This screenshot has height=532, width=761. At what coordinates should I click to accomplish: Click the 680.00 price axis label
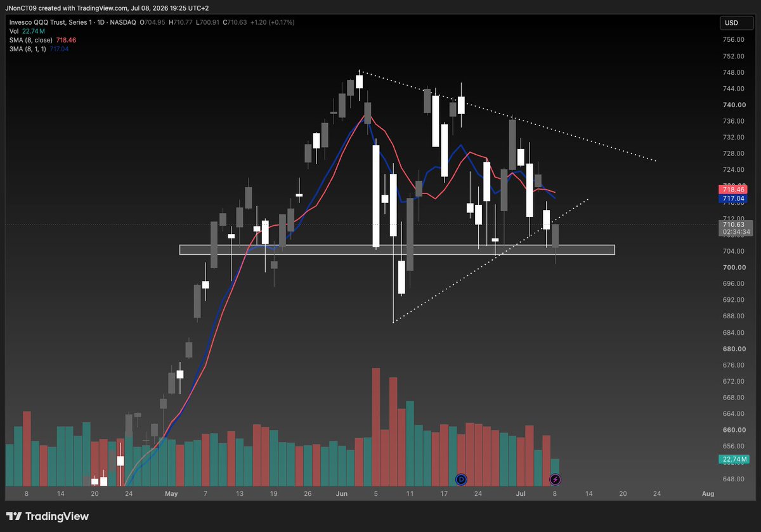734,349
